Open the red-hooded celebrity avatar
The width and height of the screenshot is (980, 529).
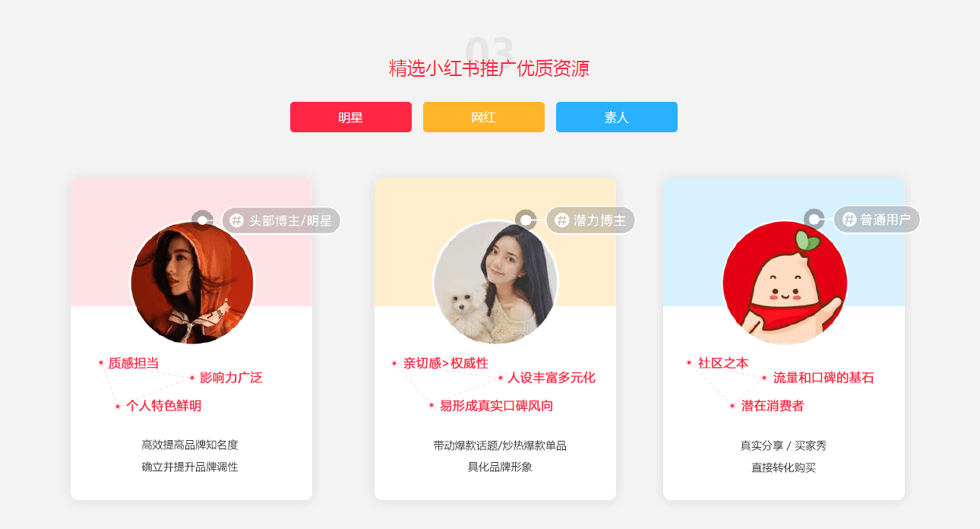point(192,283)
